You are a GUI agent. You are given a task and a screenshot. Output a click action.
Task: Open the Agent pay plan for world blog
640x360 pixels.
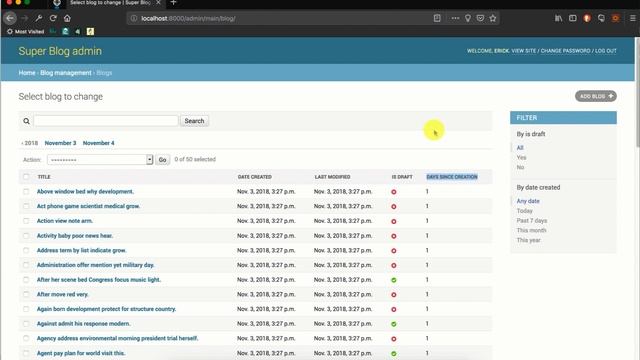coord(81,353)
